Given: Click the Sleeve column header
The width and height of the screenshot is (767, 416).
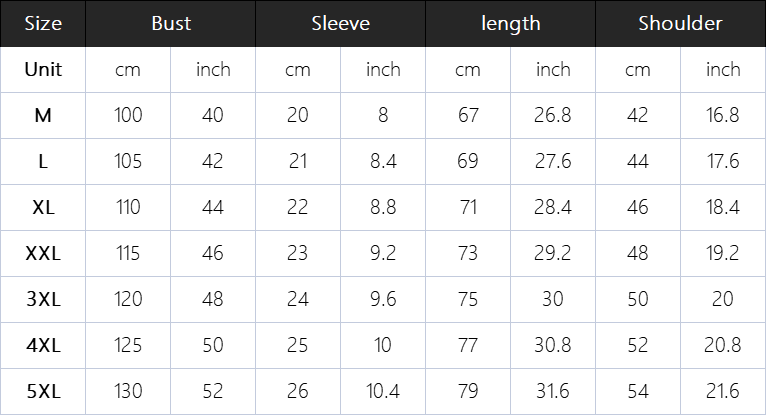Looking at the screenshot, I should tap(341, 24).
